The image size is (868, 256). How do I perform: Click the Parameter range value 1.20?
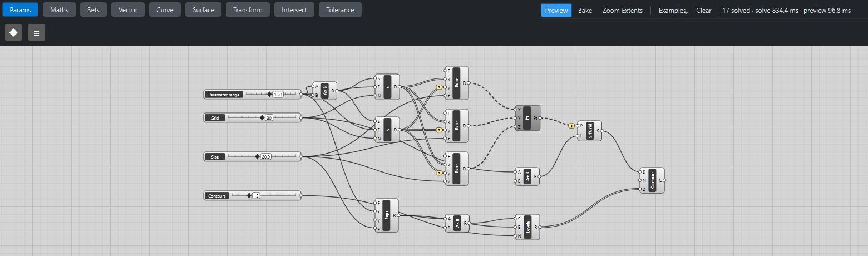pyautogui.click(x=278, y=95)
